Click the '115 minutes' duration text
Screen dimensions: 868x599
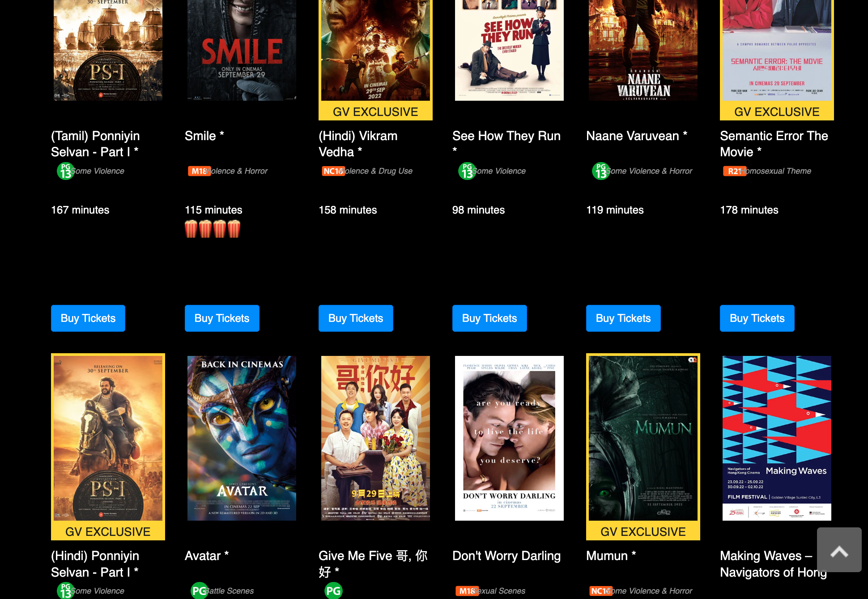coord(213,210)
